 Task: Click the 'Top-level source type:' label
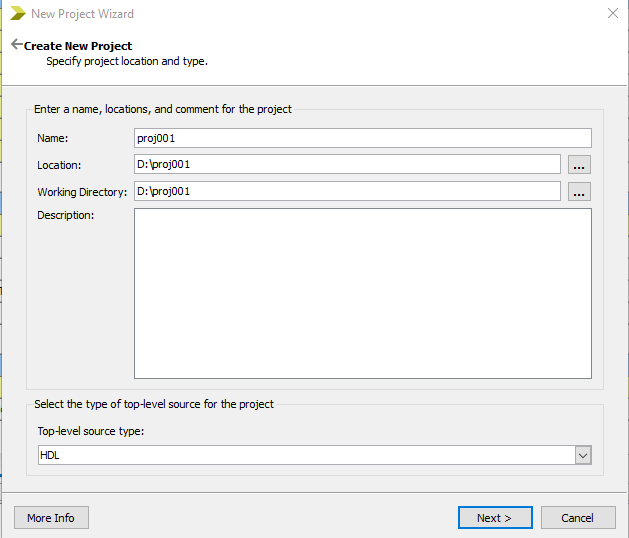point(93,432)
